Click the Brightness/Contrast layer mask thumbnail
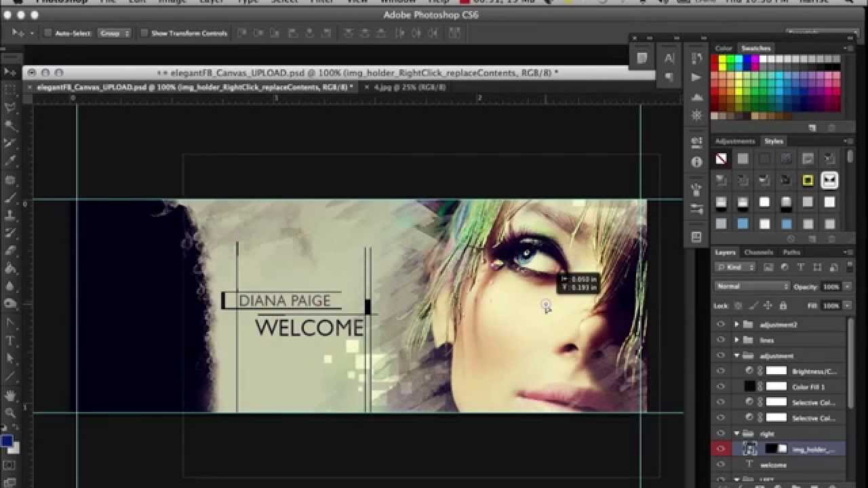Screen dimensions: 868x488 click(776, 371)
